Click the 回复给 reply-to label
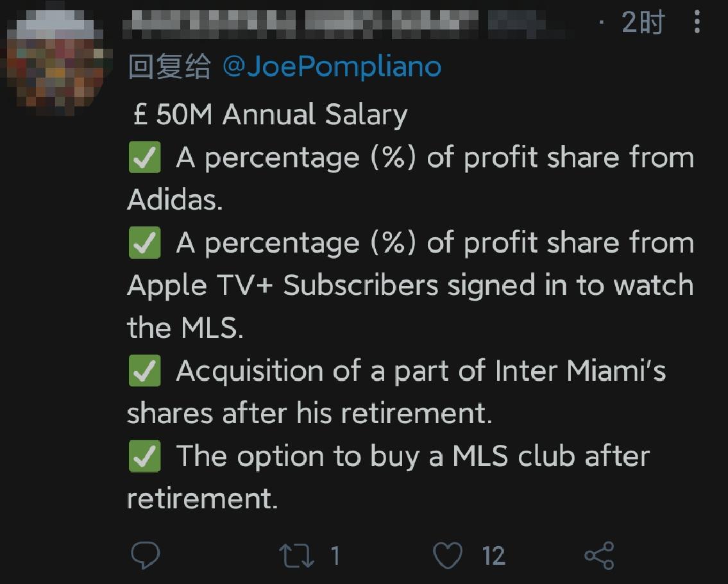 pyautogui.click(x=169, y=66)
